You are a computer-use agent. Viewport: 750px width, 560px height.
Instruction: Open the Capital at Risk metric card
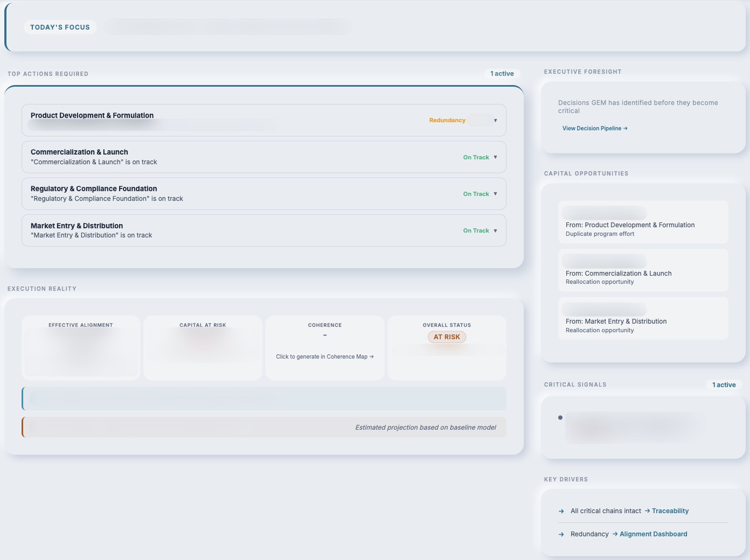(202, 348)
